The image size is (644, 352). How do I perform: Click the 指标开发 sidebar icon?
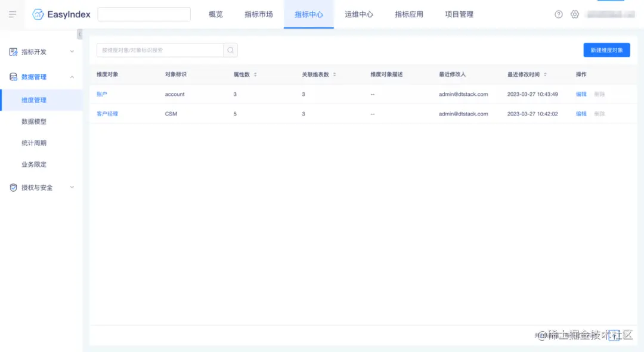[13, 52]
